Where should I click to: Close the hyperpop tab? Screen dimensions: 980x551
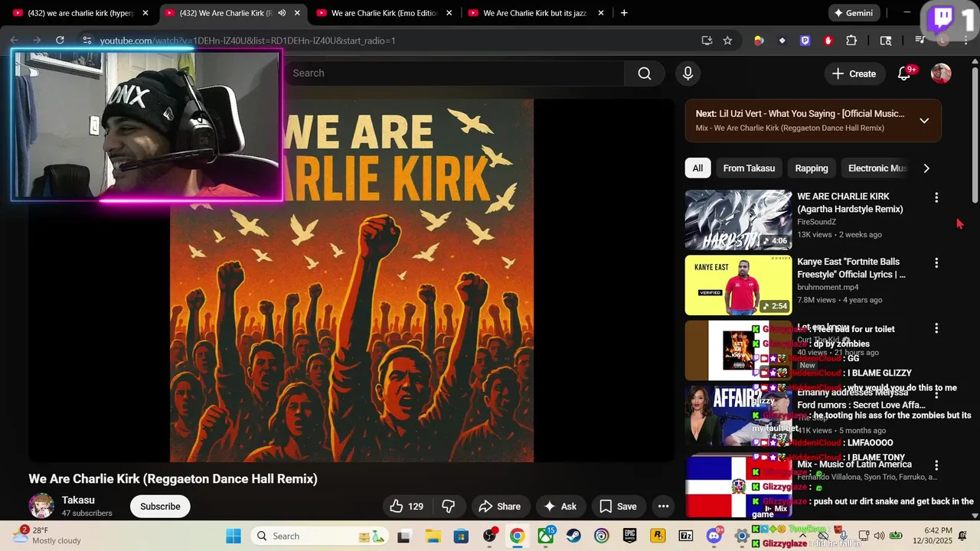pyautogui.click(x=145, y=13)
